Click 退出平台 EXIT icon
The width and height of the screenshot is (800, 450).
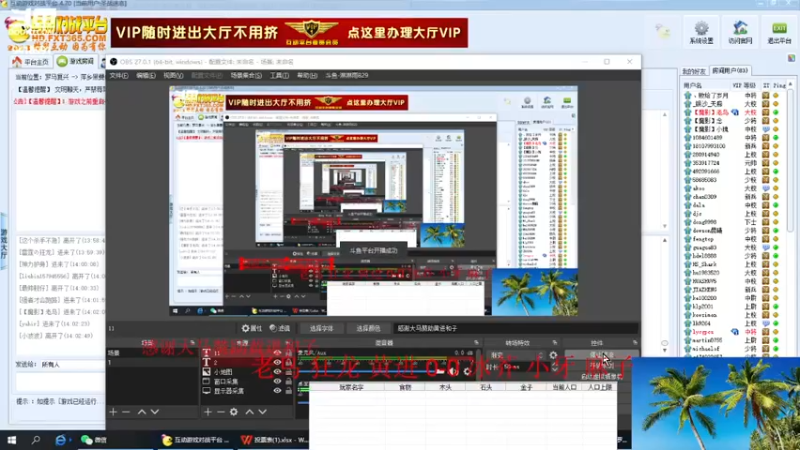coord(779,32)
